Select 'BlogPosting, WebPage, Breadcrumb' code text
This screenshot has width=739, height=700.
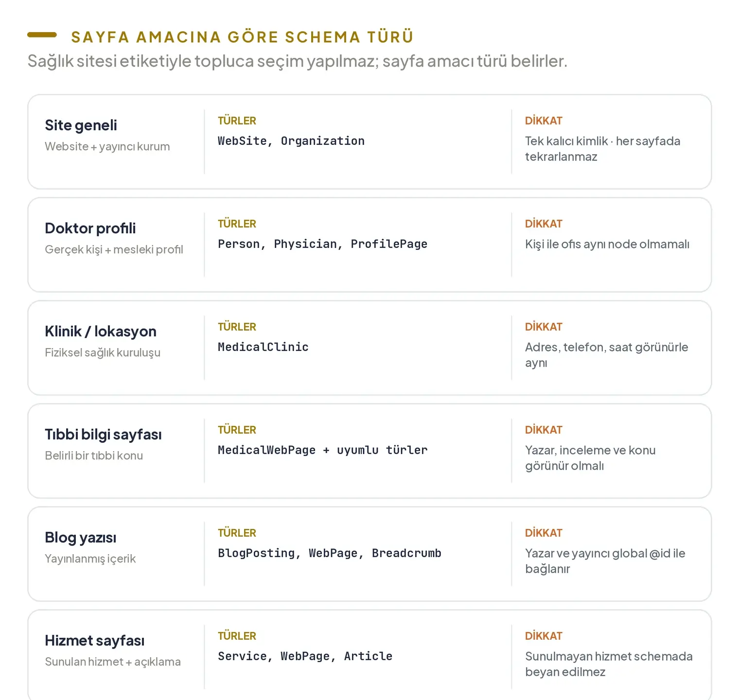(329, 553)
